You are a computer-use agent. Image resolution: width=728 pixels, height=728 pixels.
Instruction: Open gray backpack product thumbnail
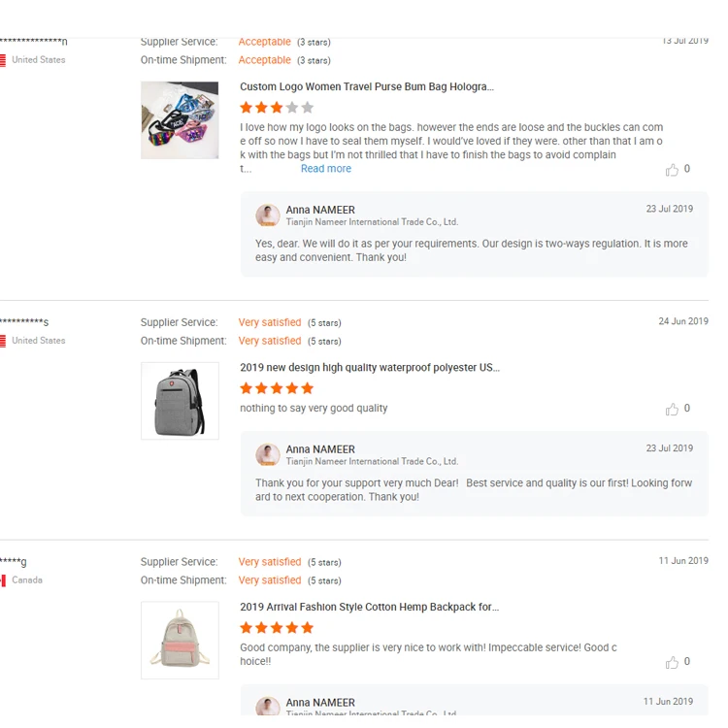coord(180,401)
